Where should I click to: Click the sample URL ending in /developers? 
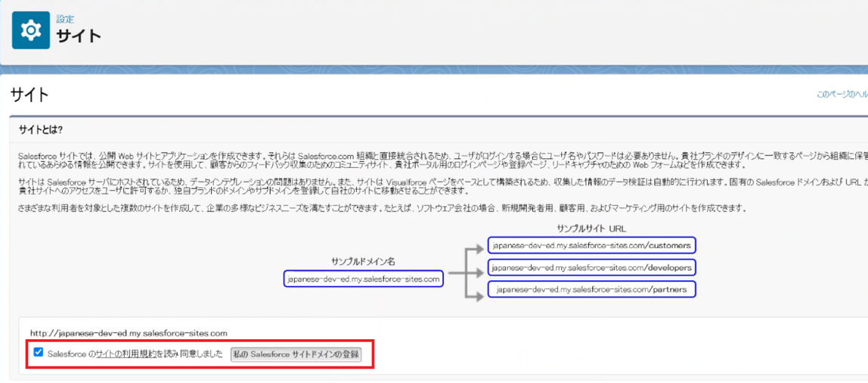[x=592, y=267]
